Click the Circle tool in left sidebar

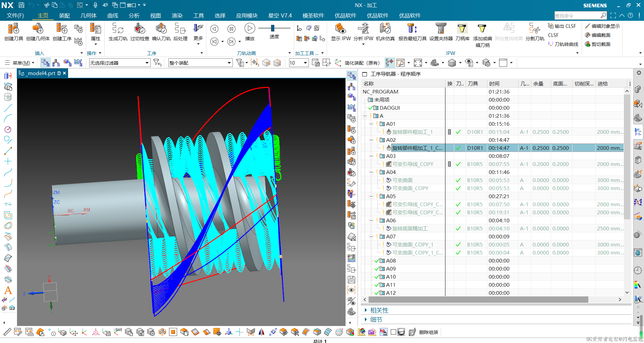point(8,129)
